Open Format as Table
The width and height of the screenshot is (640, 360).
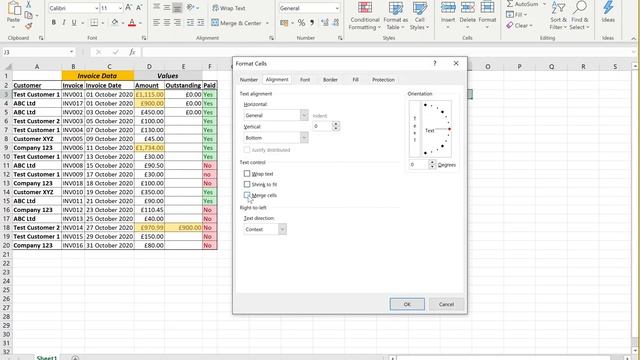point(395,16)
